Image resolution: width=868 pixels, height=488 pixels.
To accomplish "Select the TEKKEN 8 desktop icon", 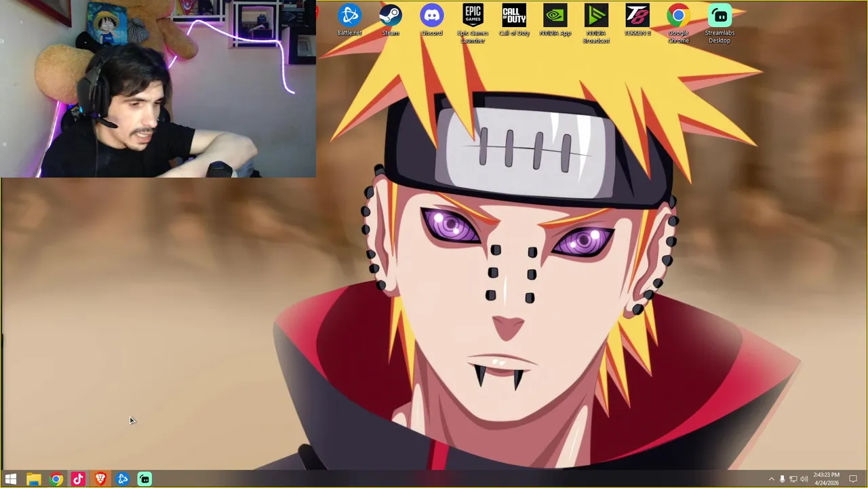I will 637,20.
